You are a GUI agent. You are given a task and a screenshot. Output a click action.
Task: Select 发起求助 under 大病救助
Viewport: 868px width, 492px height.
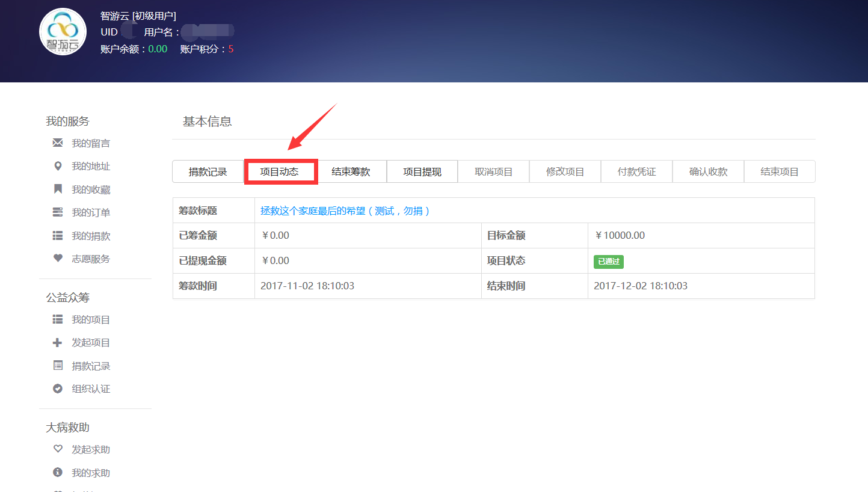91,449
